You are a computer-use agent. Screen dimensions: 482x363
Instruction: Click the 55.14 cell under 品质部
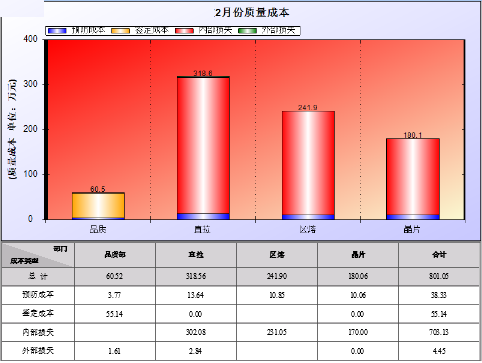[115, 314]
